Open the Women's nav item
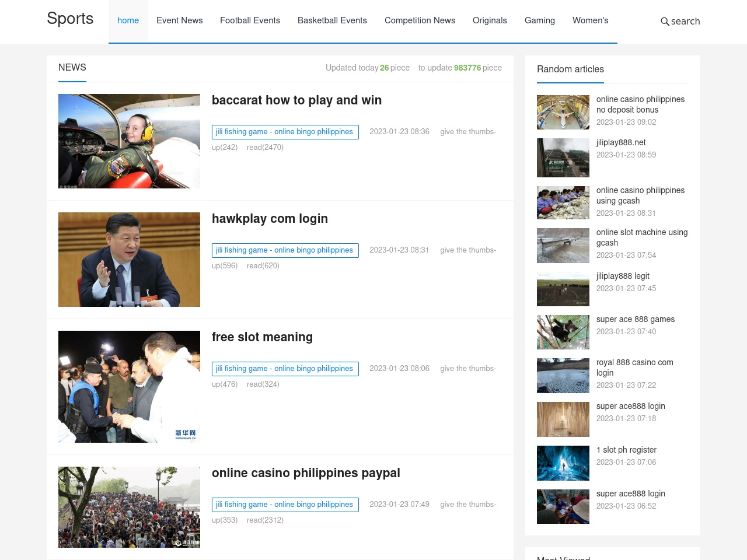The width and height of the screenshot is (747, 560). [x=590, y=20]
